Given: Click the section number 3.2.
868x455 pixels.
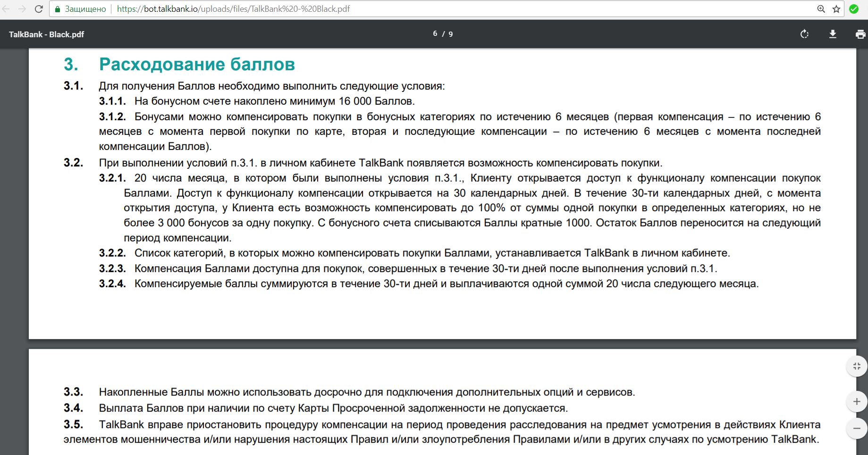Looking at the screenshot, I should coord(73,163).
